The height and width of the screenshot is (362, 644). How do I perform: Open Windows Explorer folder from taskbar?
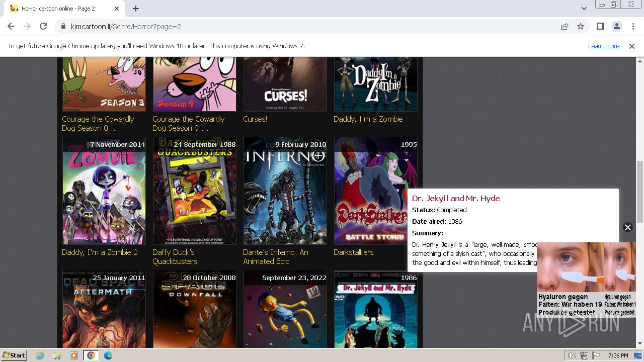tap(57, 355)
